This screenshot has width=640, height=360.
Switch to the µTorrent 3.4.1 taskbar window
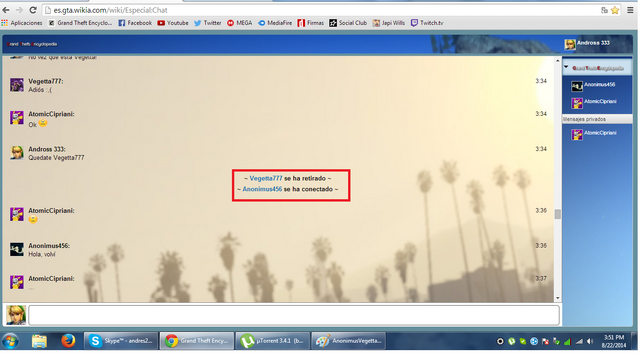click(272, 341)
